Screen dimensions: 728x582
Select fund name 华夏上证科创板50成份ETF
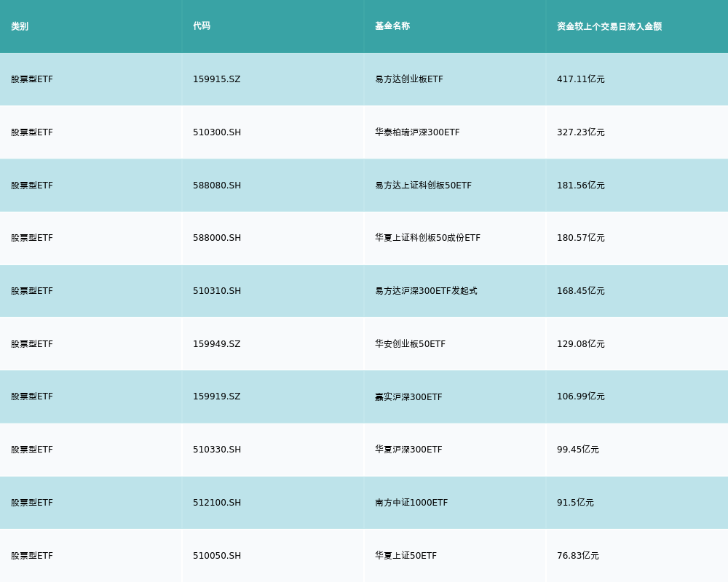[427, 238]
